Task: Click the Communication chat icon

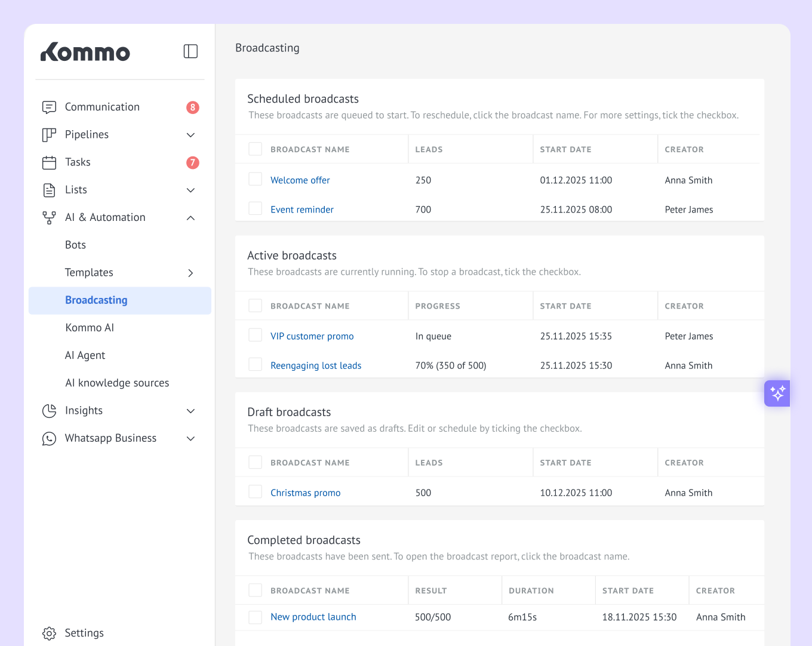Action: point(49,107)
